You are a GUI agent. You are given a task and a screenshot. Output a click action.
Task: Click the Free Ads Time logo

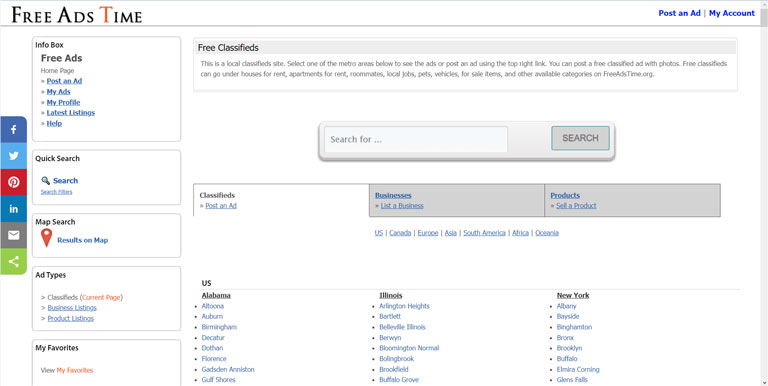point(77,15)
